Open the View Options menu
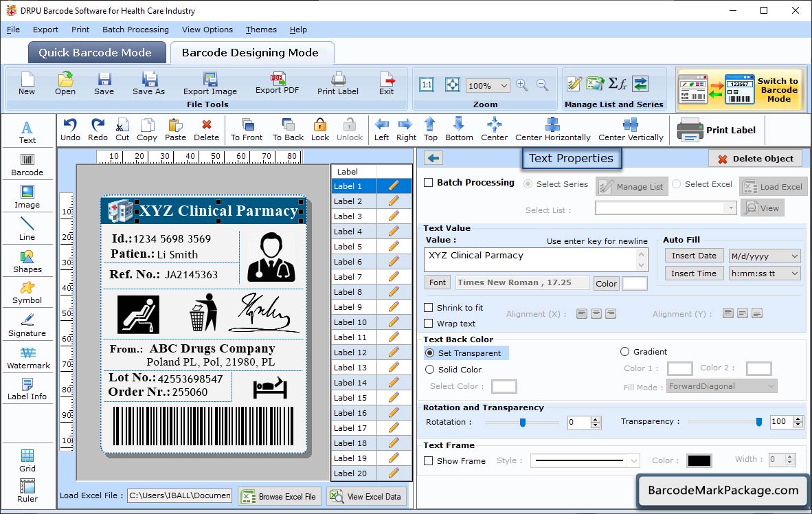The height and width of the screenshot is (514, 812). pyautogui.click(x=207, y=30)
